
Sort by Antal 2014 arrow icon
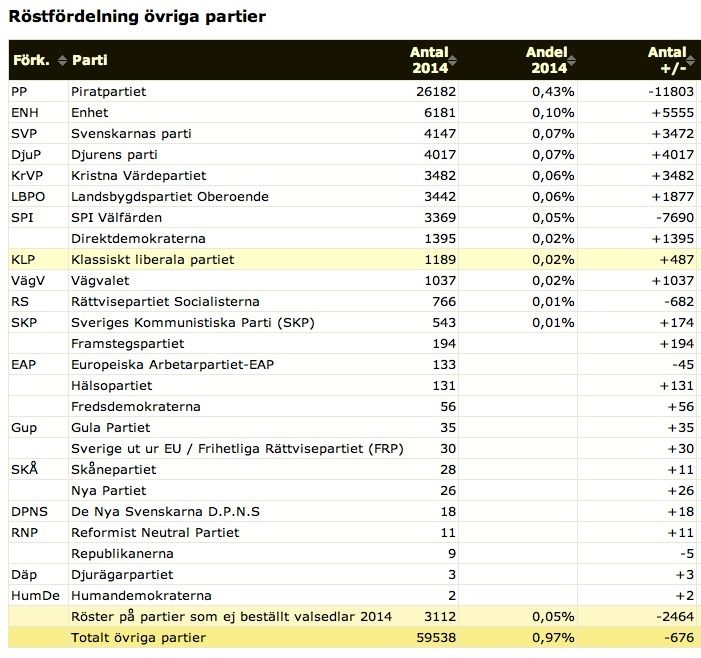(452, 60)
